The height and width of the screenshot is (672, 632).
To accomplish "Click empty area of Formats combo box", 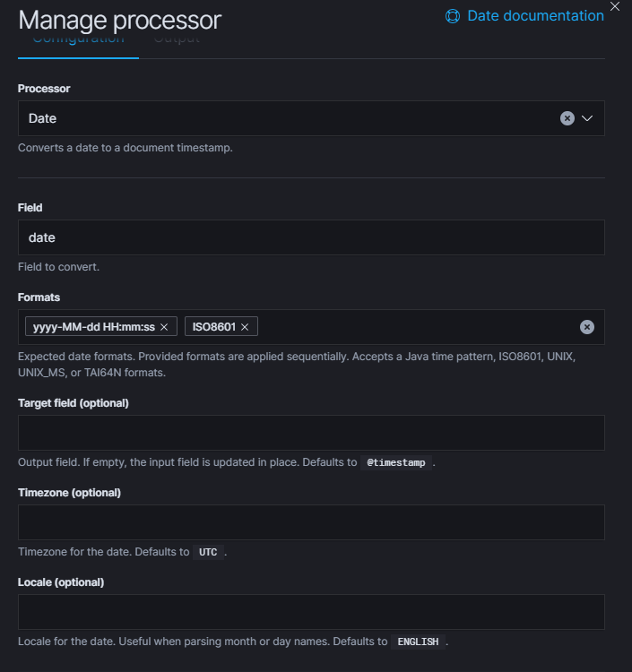I will coord(412,327).
